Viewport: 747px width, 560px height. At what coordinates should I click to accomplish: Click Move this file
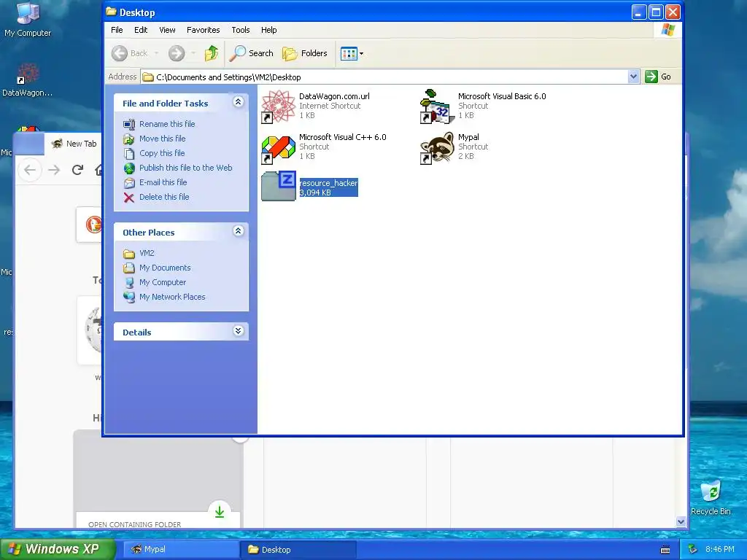(x=163, y=139)
